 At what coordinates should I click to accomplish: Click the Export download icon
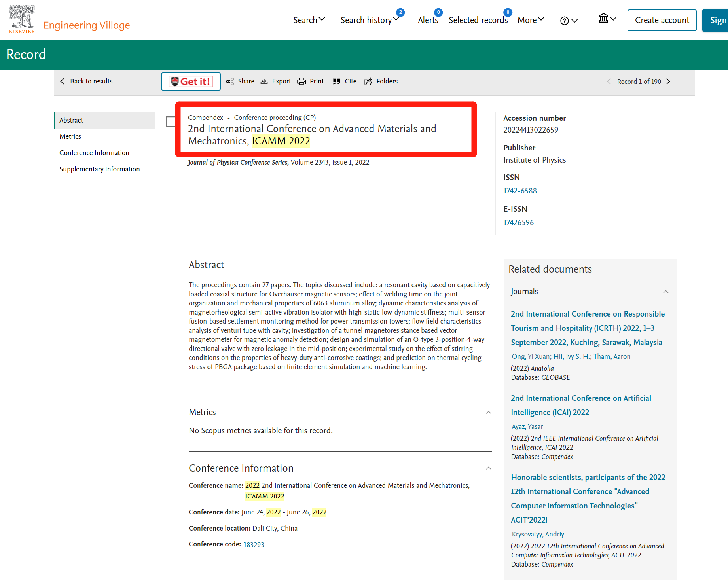264,82
